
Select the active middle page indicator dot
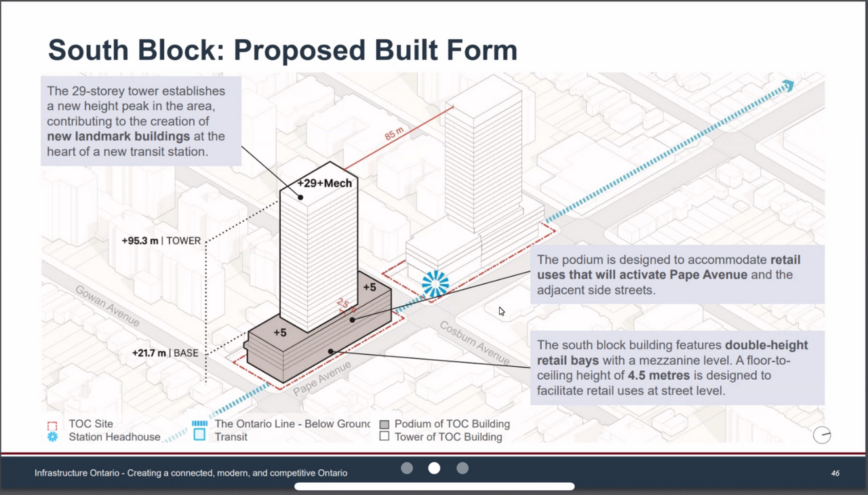pos(434,468)
